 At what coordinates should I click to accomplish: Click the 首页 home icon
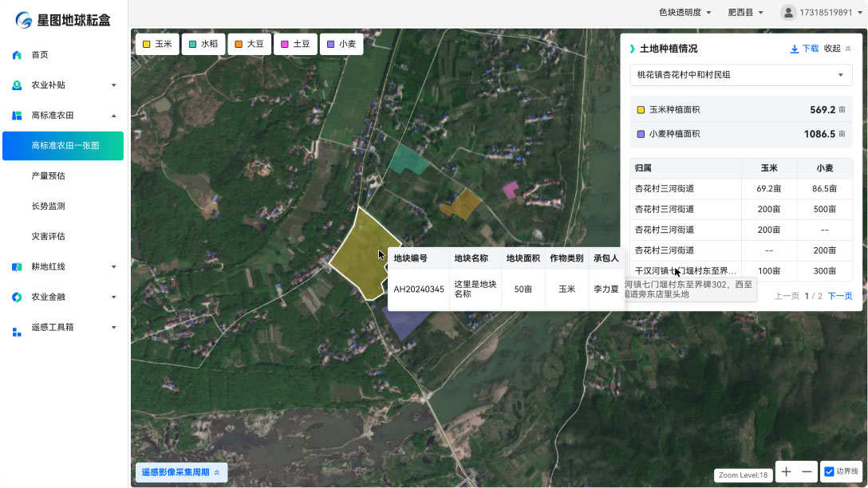coord(17,55)
